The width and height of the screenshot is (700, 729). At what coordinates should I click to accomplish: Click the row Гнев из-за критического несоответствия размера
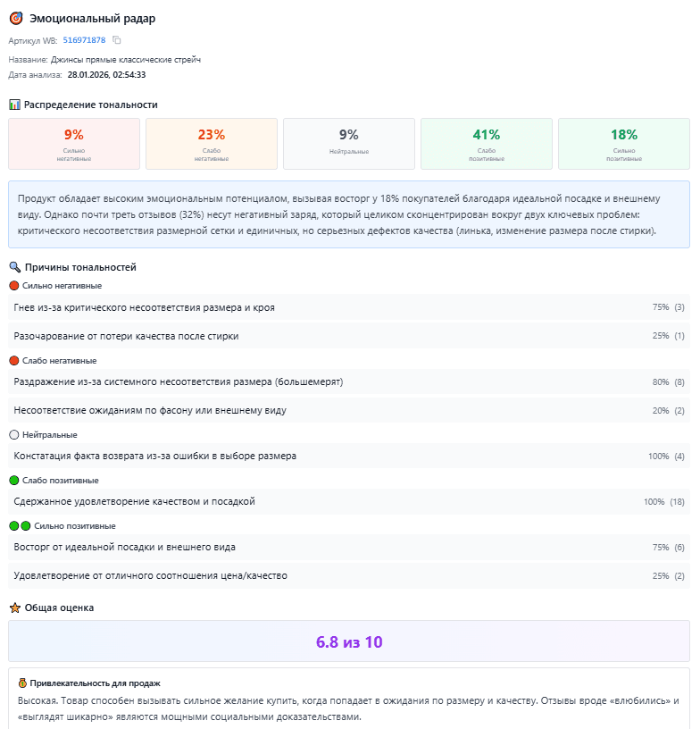349,307
